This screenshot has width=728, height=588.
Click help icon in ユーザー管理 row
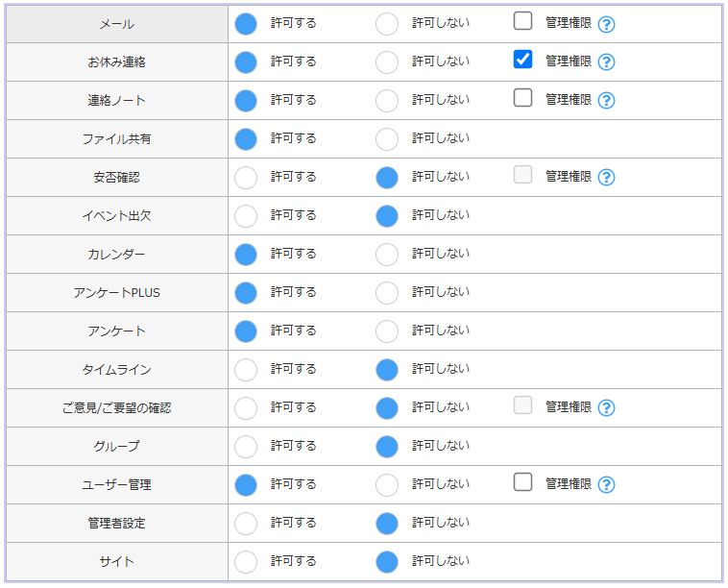[606, 485]
